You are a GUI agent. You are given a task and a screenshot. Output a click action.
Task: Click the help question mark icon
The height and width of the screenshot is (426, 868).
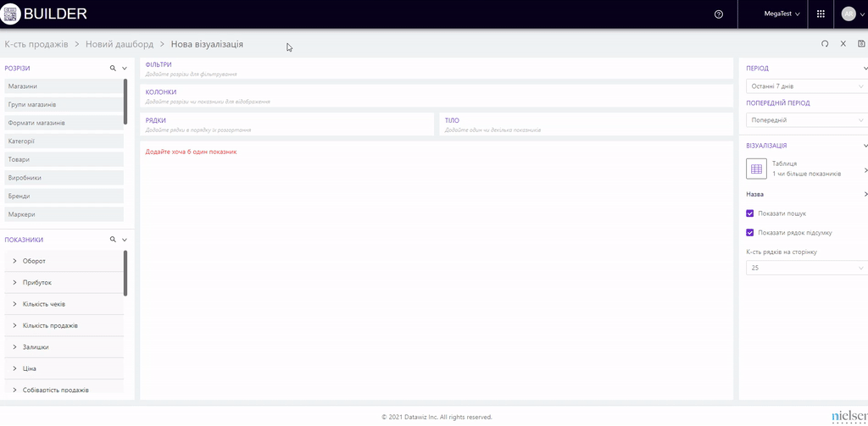click(x=719, y=14)
